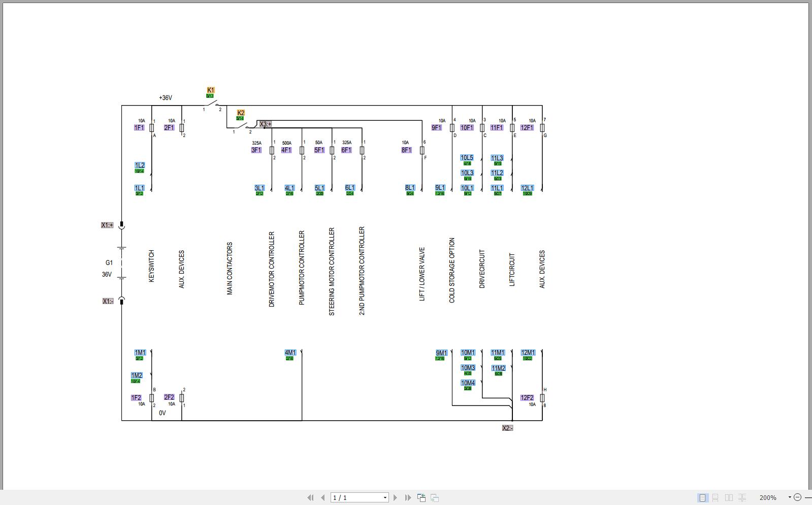This screenshot has width=812, height=505.
Task: Click the 11L3 reference label
Action: [497, 158]
